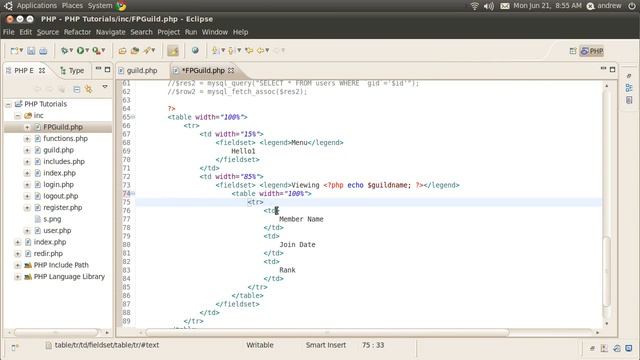Open the New file dropdown arrow
The width and height of the screenshot is (640, 360).
point(21,51)
